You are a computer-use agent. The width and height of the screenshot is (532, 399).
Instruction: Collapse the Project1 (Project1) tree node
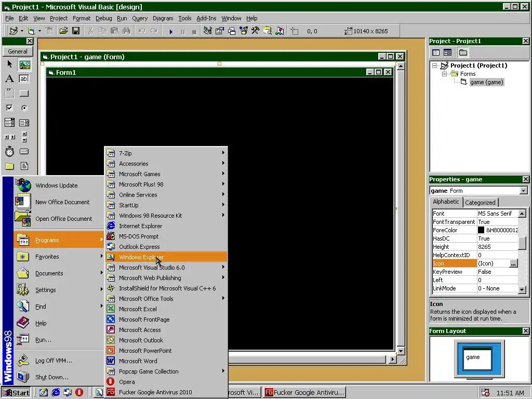pyautogui.click(x=435, y=65)
